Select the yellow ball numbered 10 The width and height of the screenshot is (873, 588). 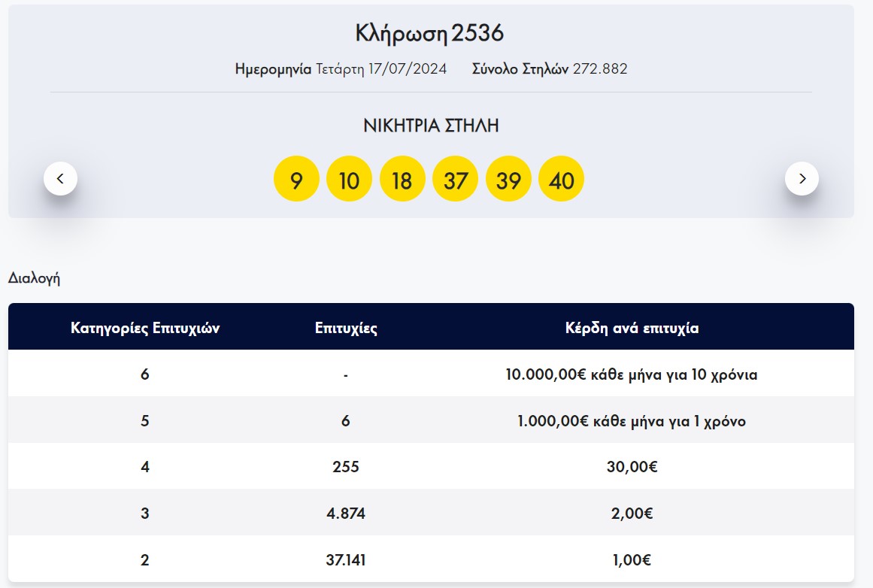click(x=349, y=180)
